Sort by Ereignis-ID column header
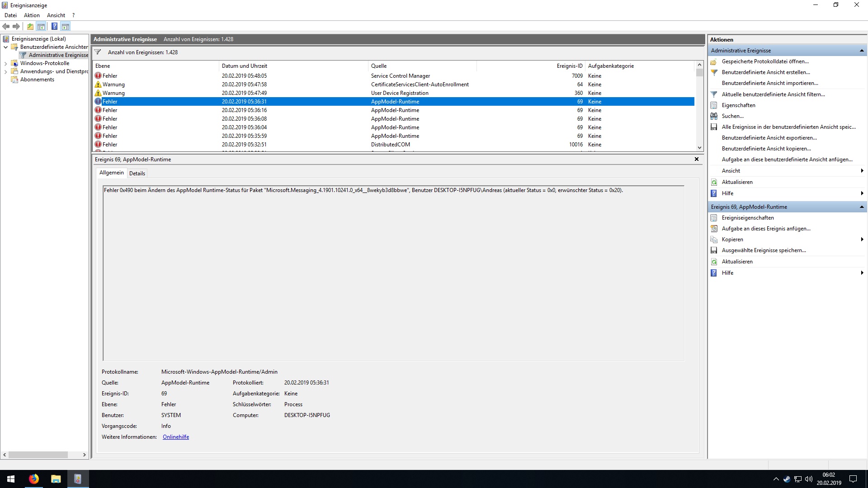 coord(531,66)
